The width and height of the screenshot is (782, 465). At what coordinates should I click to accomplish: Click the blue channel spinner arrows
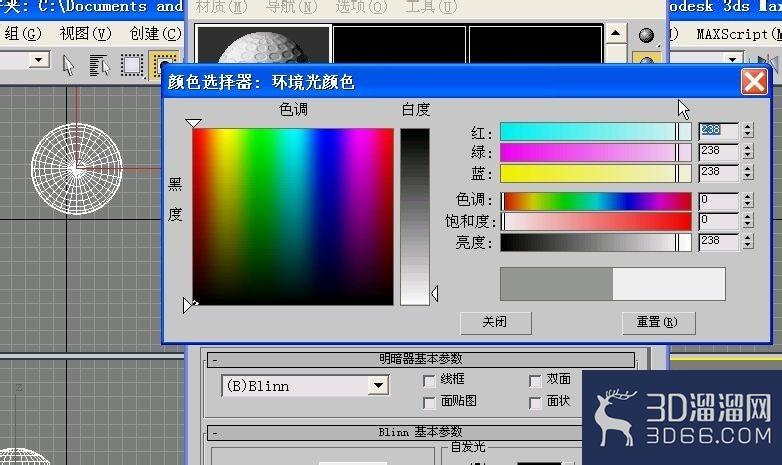pyautogui.click(x=747, y=173)
